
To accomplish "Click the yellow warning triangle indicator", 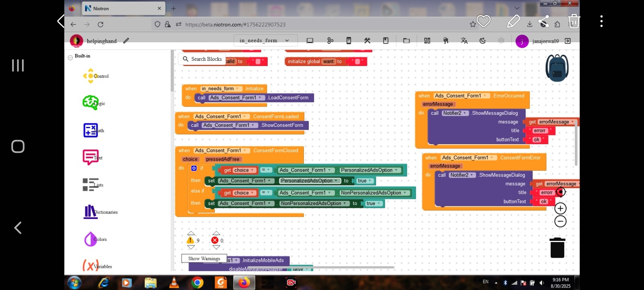I will (x=190, y=240).
